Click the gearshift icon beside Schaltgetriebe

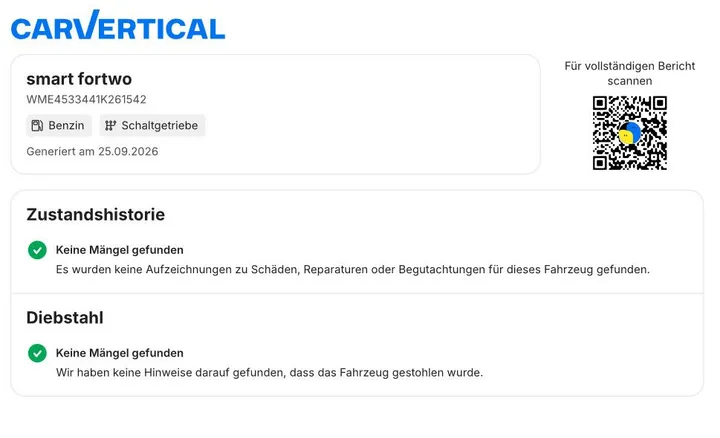click(110, 125)
